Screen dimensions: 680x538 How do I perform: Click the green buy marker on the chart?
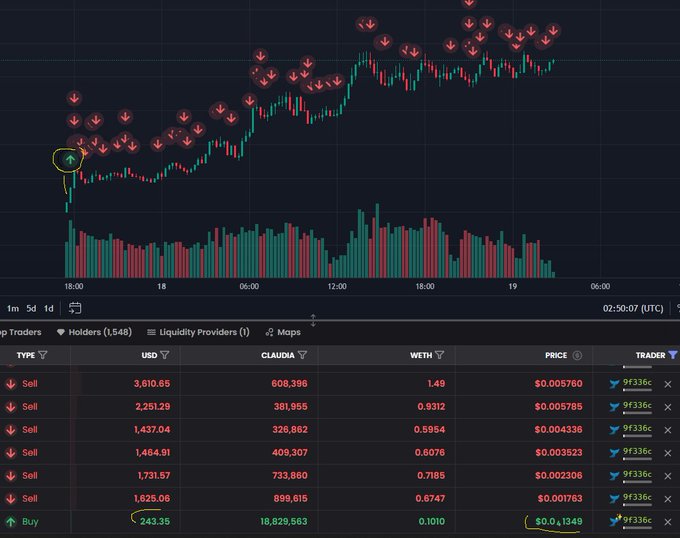pyautogui.click(x=70, y=160)
